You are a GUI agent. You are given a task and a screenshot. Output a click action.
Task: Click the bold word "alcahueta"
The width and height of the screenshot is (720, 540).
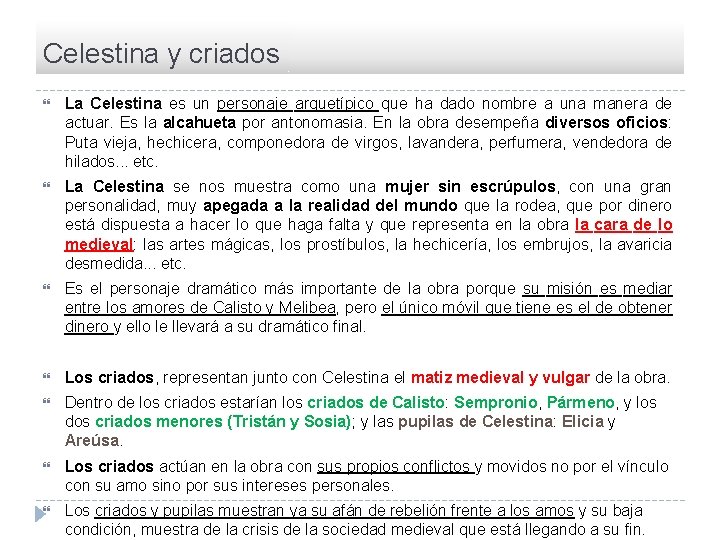[x=199, y=123]
